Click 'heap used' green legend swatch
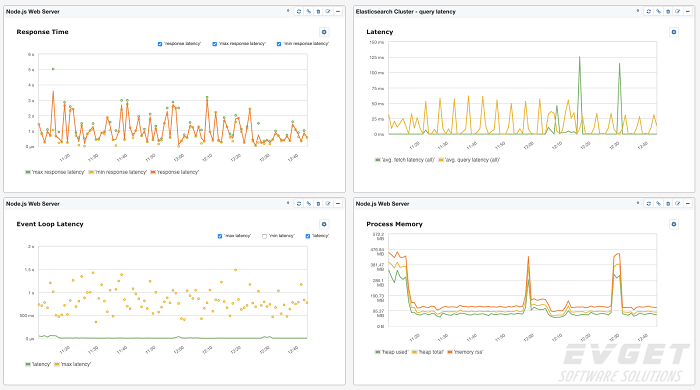This screenshot has width=700, height=390. pos(378,352)
